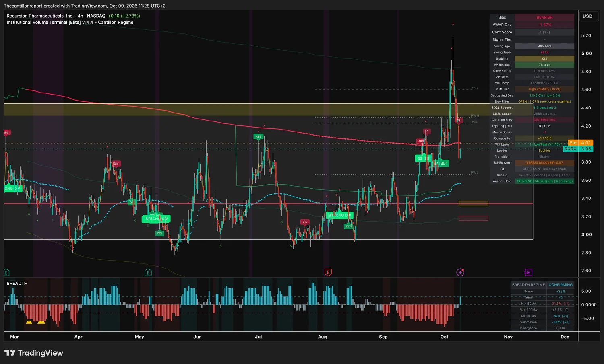Select the red S2 label near October
This screenshot has height=364, width=604.
(x=427, y=131)
